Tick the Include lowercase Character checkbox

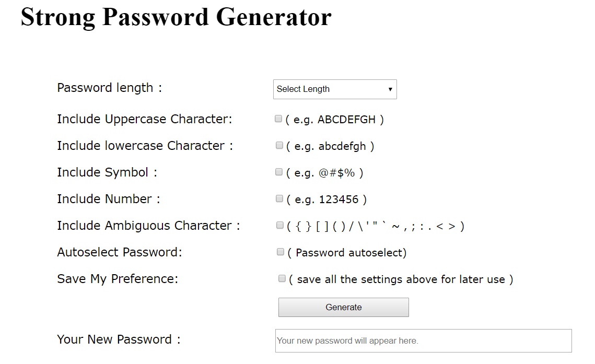click(x=279, y=146)
